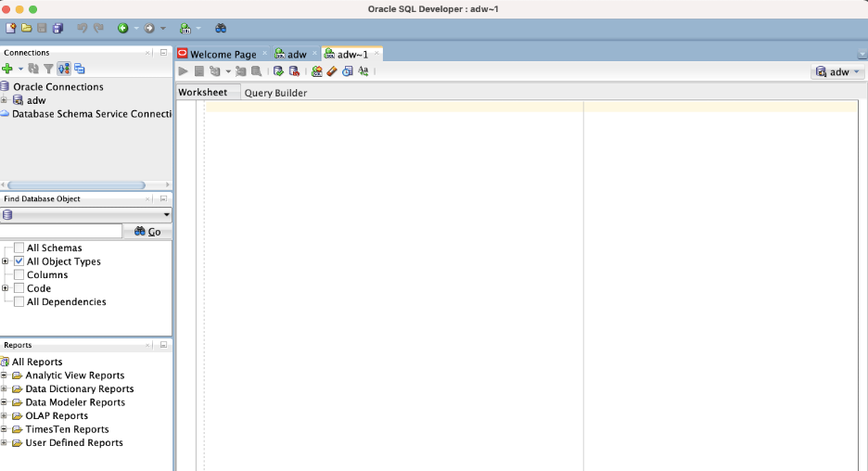Expand User Defined Reports folder
868x471 pixels.
click(x=4, y=443)
